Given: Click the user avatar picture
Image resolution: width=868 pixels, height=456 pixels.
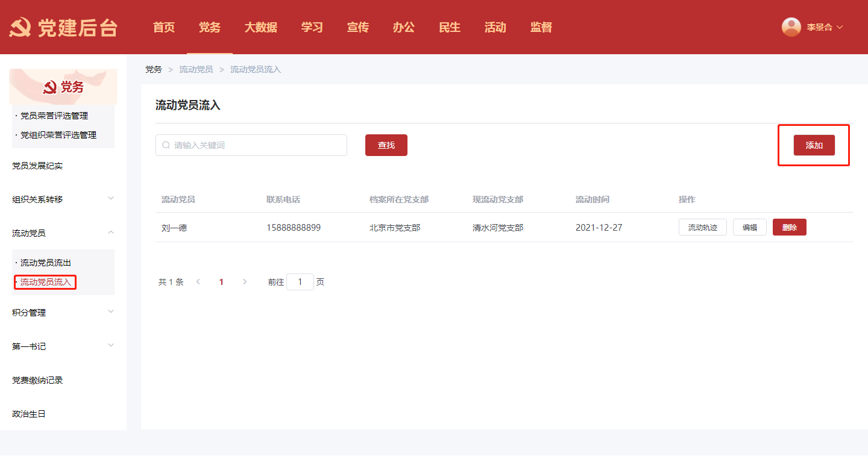Looking at the screenshot, I should (791, 27).
